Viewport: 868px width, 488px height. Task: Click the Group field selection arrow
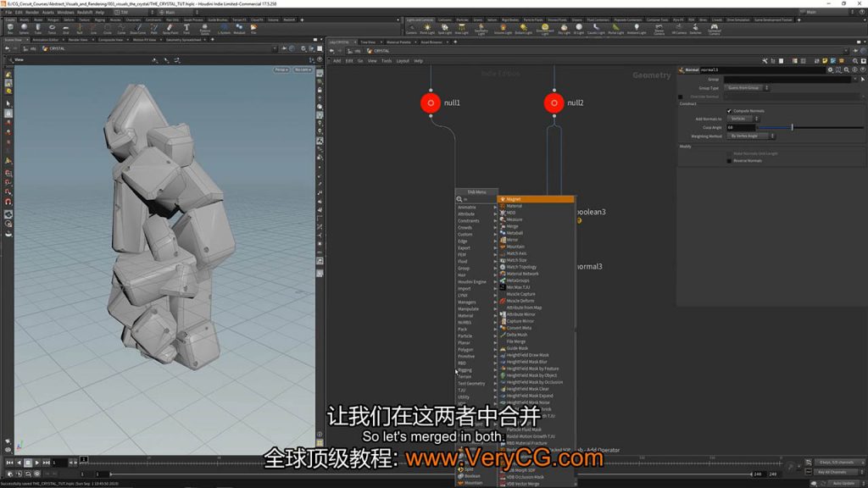[x=862, y=79]
